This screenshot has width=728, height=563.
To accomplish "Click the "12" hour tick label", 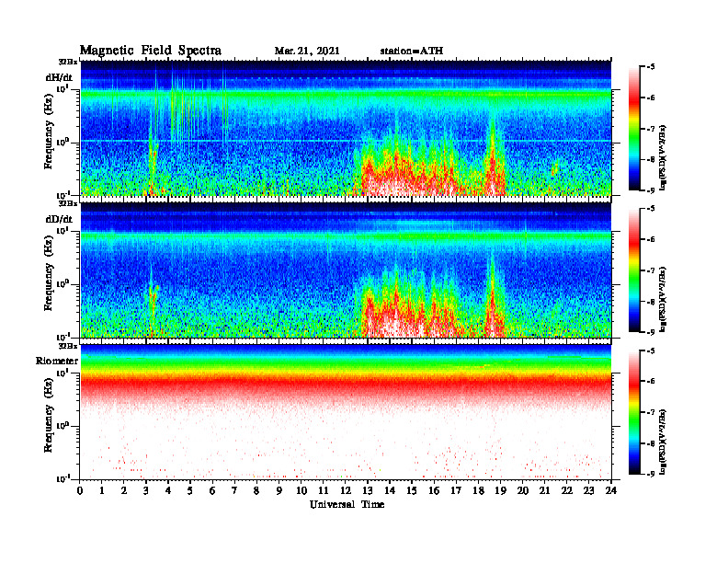I will coord(346,491).
